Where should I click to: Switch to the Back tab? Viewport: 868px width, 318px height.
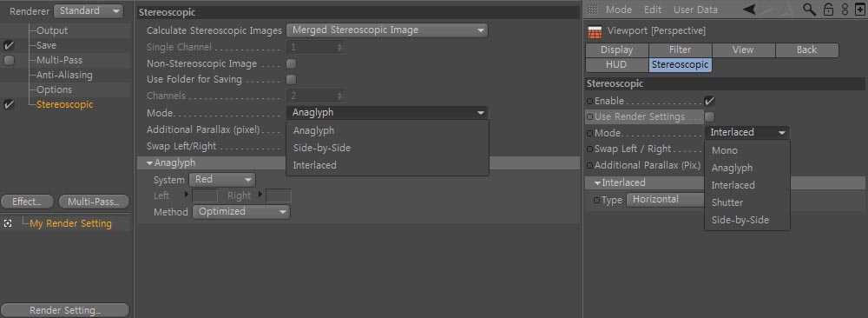pyautogui.click(x=806, y=50)
